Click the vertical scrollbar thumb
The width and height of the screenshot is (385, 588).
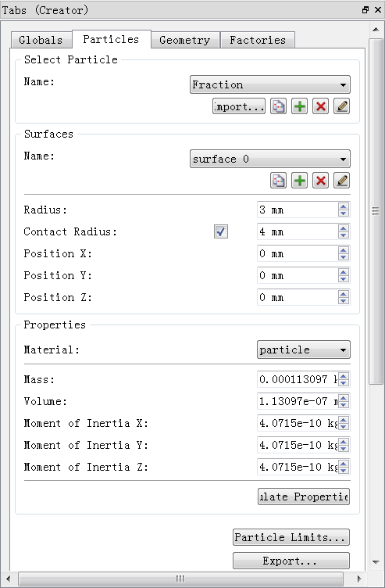click(376, 211)
